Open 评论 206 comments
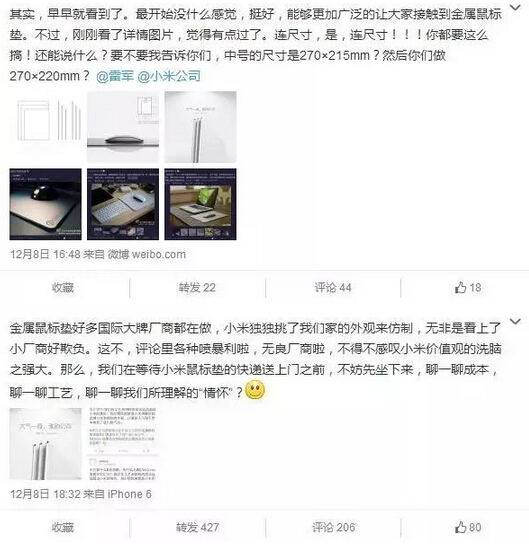 click(333, 527)
